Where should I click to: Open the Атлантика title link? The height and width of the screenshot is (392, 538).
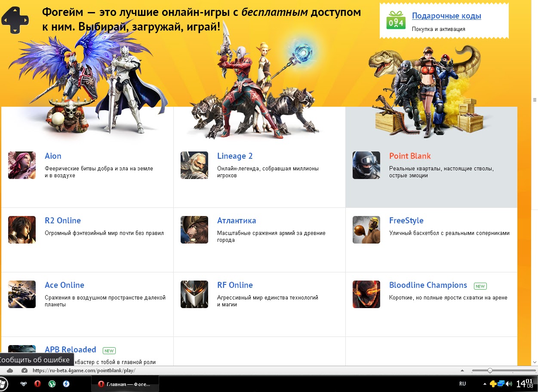point(237,221)
